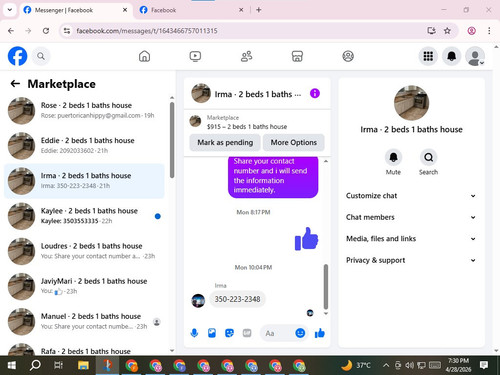Open Kaylee's unread conversation

(x=84, y=216)
